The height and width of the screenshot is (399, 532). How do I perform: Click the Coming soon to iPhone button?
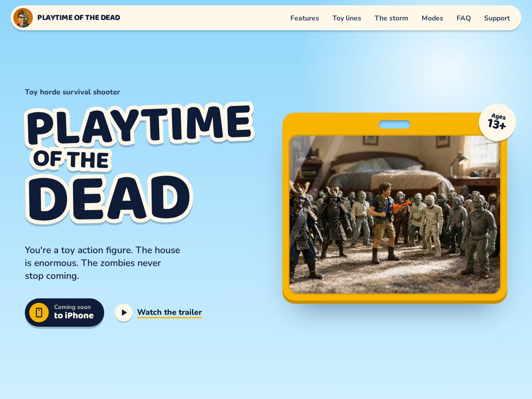[64, 313]
